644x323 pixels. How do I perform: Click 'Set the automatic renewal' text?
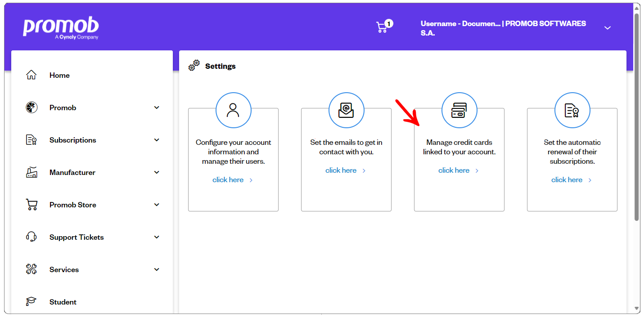tap(572, 152)
